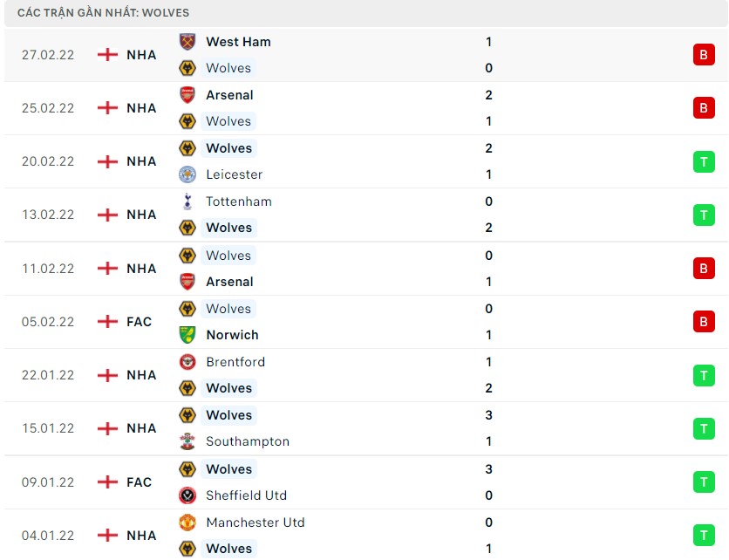Viewport: 729px width, 560px height.
Task: Click the Brentford team name
Action: click(235, 362)
